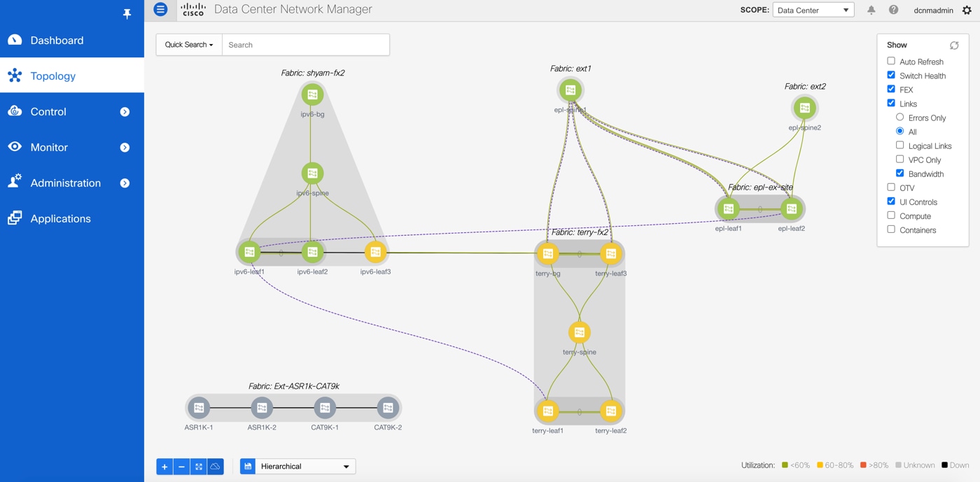Select the ipv6-leaf2 switch node

point(312,252)
